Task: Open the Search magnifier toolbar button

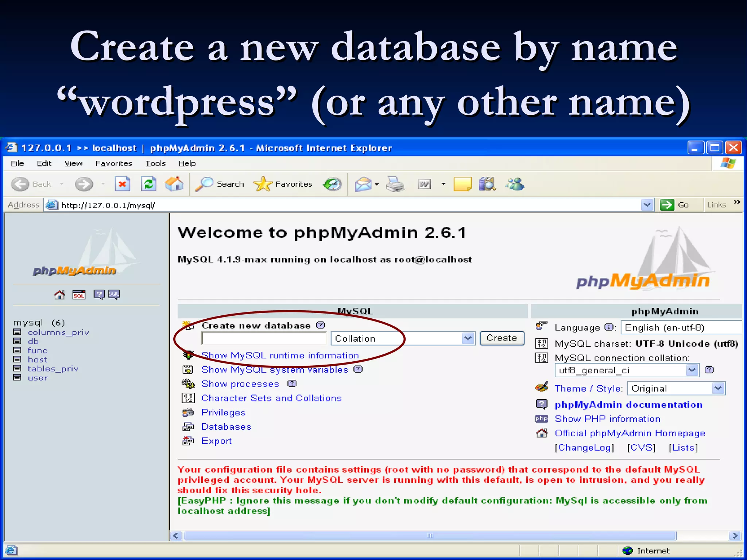Action: click(x=219, y=184)
